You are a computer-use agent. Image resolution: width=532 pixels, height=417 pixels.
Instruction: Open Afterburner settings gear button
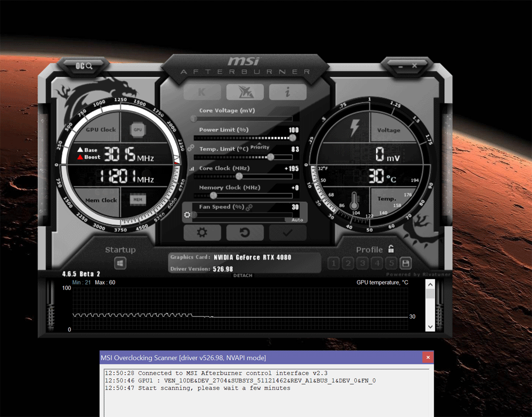coord(202,233)
